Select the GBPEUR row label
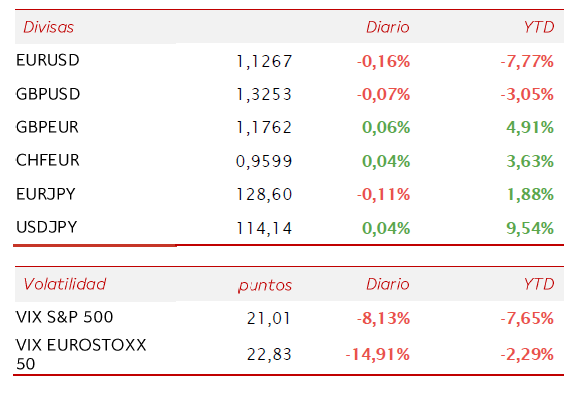The width and height of the screenshot is (578, 395). [47, 127]
